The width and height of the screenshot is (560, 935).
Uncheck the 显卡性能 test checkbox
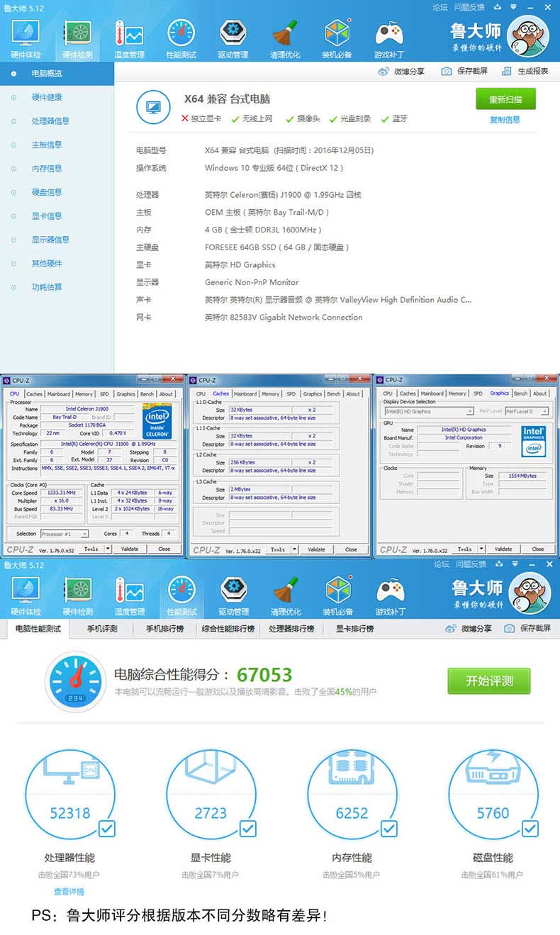(x=248, y=828)
